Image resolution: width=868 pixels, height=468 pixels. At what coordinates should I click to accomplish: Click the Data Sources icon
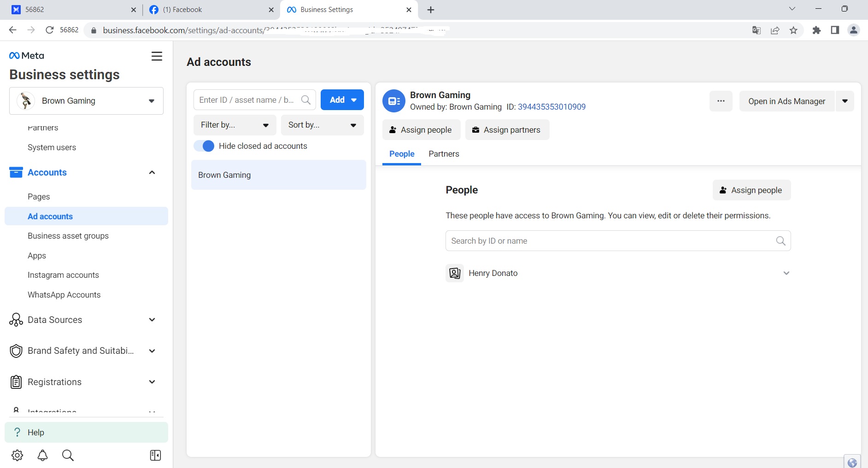(x=16, y=320)
